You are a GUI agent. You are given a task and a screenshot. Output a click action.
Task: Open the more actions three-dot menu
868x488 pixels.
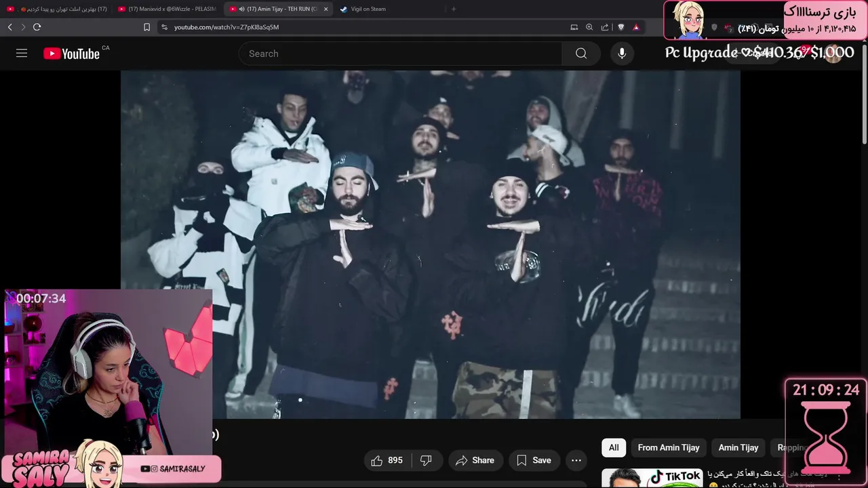point(576,460)
